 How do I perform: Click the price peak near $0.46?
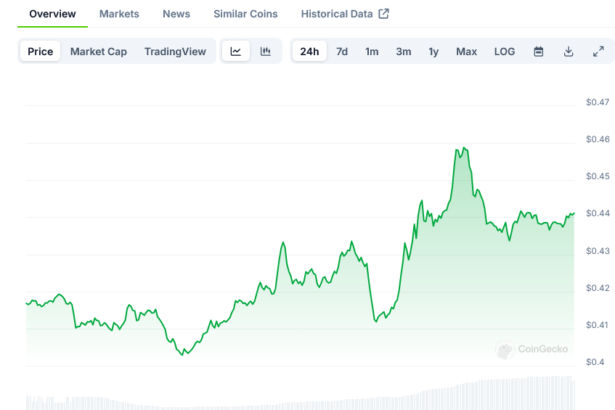(x=461, y=150)
